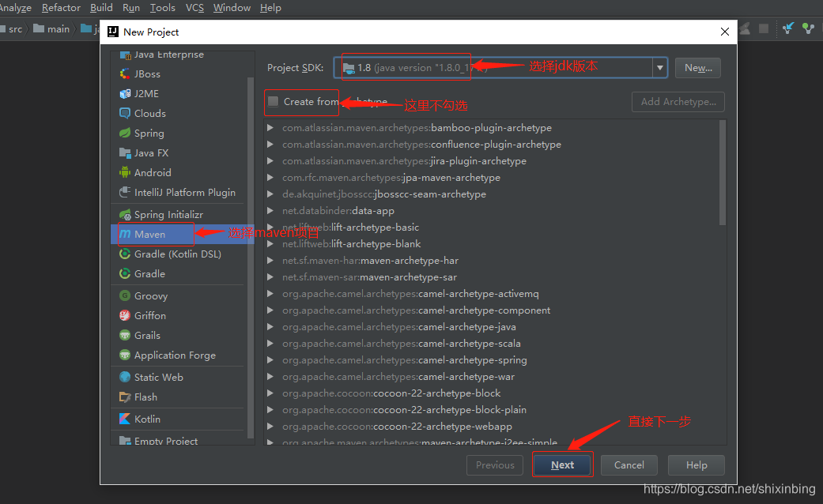Expand the jpa-maven-archetype entry
Viewport: 823px width, 504px height.
(270, 177)
